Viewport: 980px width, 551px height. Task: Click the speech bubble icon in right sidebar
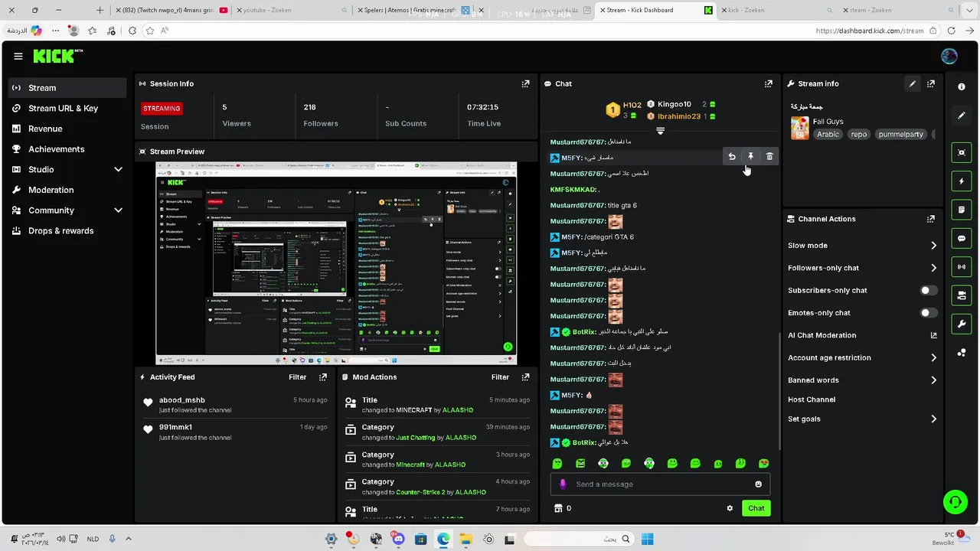pos(962,238)
